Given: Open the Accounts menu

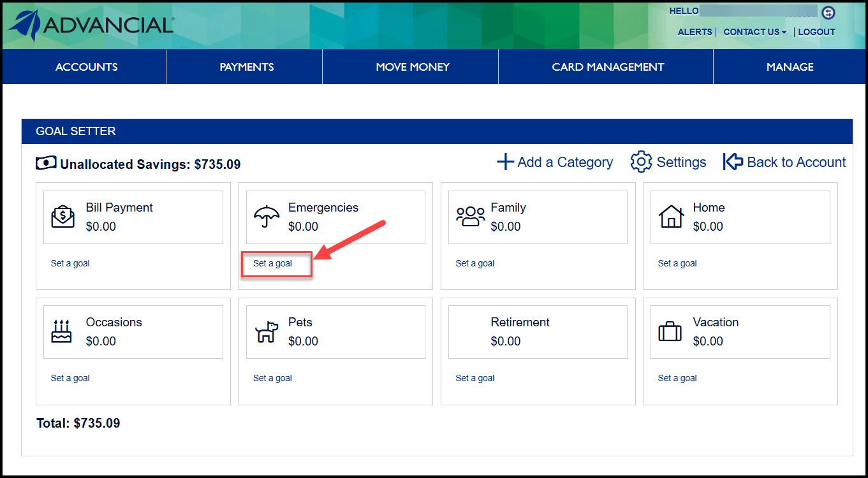Looking at the screenshot, I should pos(86,67).
